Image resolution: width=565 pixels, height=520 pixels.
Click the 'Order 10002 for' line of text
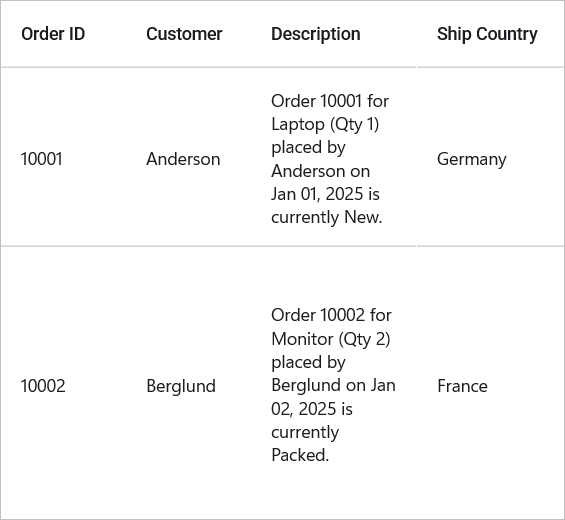pyautogui.click(x=331, y=315)
